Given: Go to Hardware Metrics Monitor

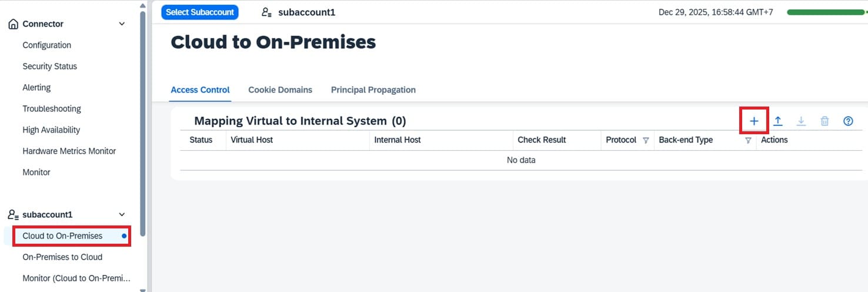Looking at the screenshot, I should [69, 151].
